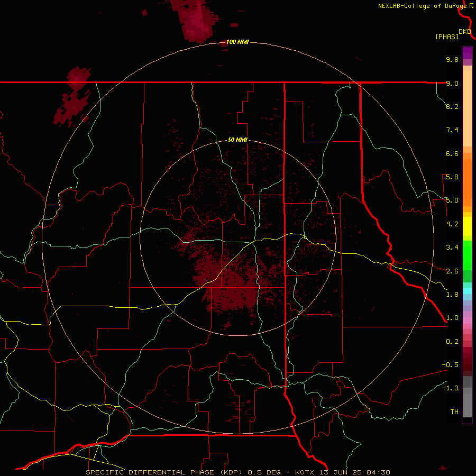Image resolution: width=476 pixels, height=476 pixels.
Task: Click the 7.4 scale value
Action: [452, 130]
